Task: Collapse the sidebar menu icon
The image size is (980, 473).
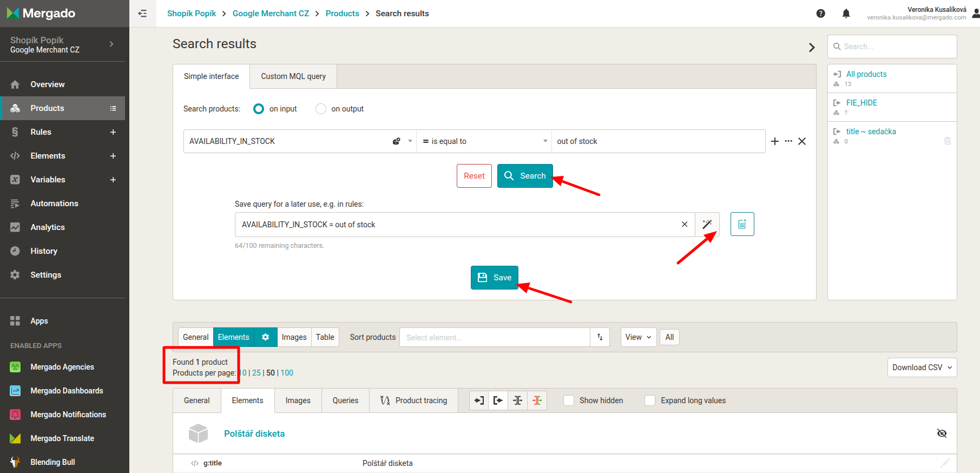Action: point(142,14)
